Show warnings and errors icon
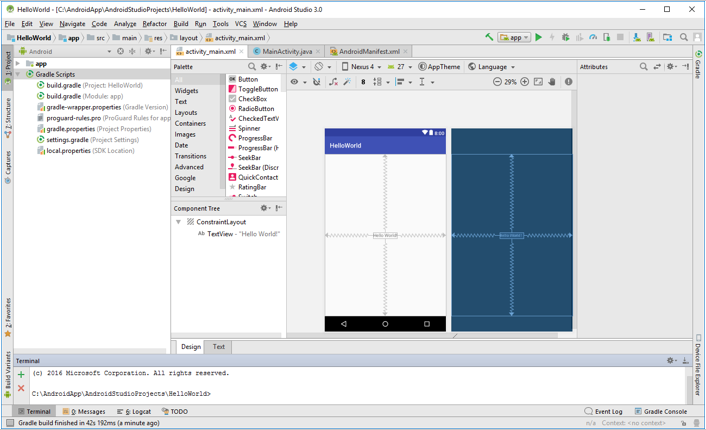 coord(569,82)
